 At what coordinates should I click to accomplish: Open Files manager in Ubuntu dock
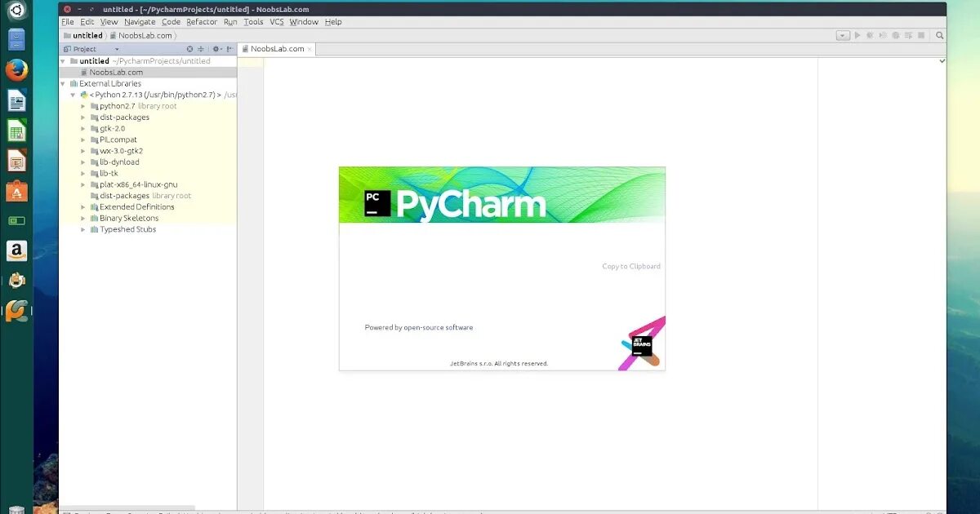click(16, 39)
